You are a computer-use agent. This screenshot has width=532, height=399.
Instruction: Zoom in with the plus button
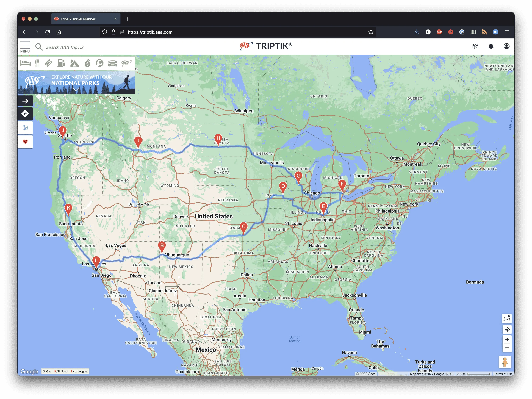click(x=507, y=340)
